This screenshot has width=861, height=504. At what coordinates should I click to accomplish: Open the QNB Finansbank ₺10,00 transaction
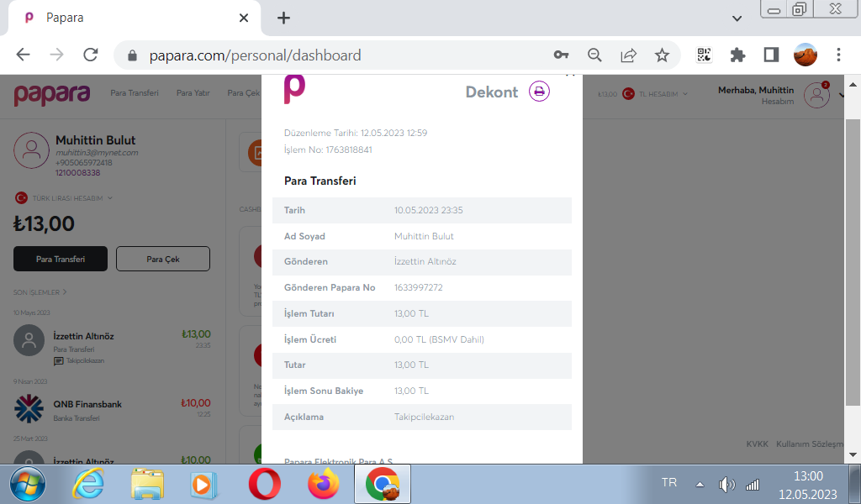click(x=112, y=410)
